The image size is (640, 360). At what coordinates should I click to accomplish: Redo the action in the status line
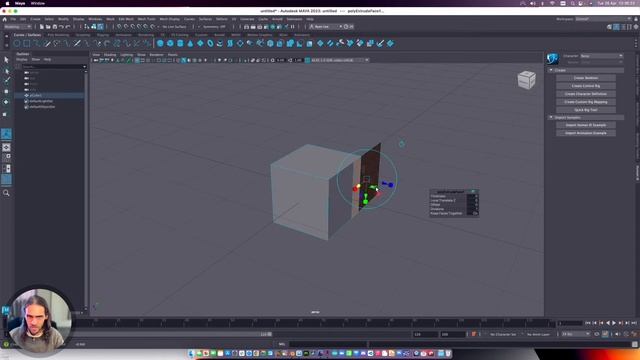[x=68, y=27]
